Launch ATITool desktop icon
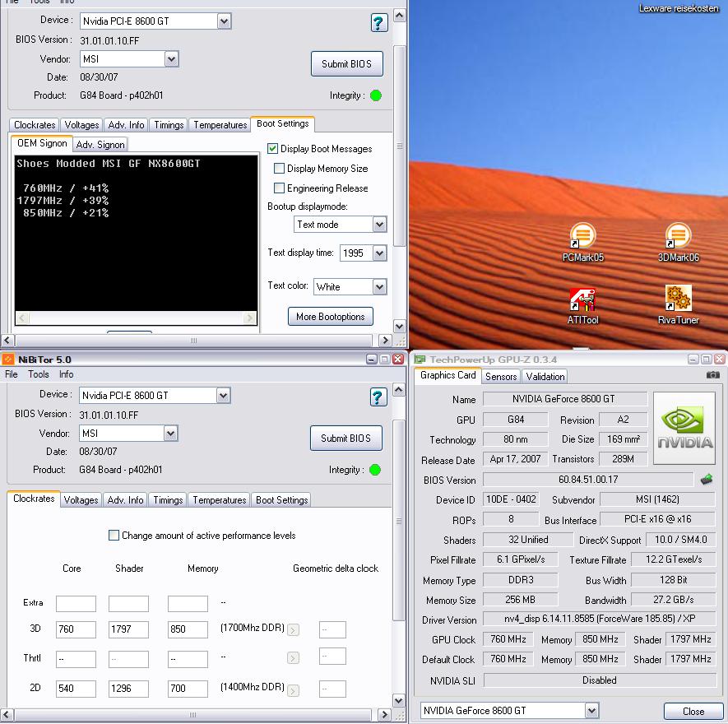728x724 pixels. (x=582, y=305)
